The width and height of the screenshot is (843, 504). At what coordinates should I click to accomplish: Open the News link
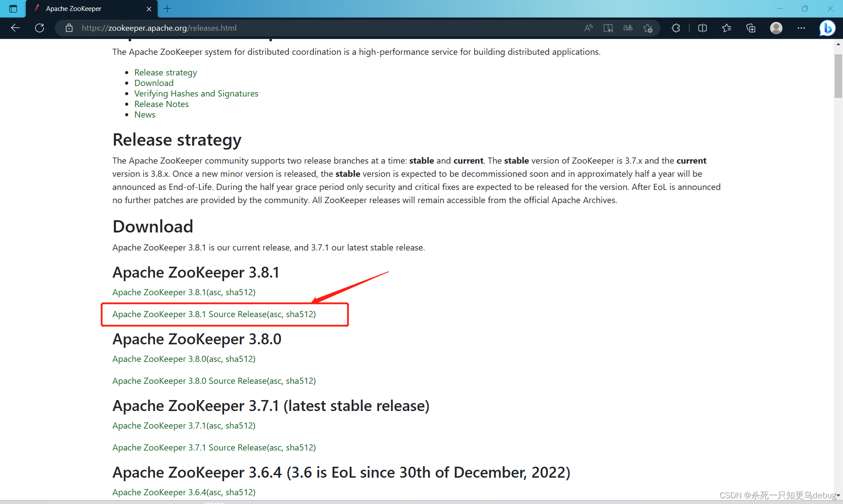click(144, 114)
